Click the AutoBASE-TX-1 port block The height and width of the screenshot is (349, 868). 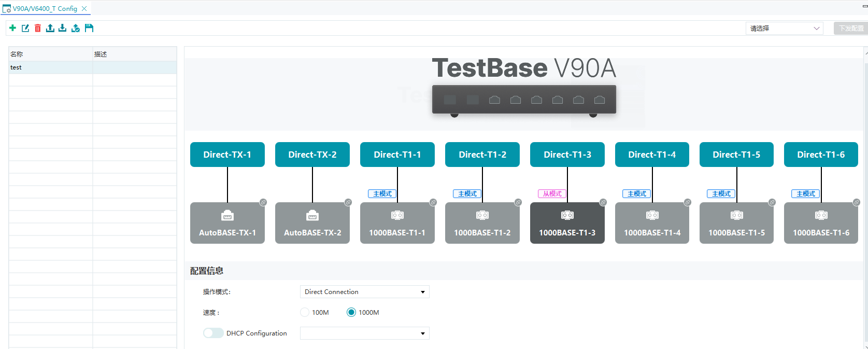(227, 223)
